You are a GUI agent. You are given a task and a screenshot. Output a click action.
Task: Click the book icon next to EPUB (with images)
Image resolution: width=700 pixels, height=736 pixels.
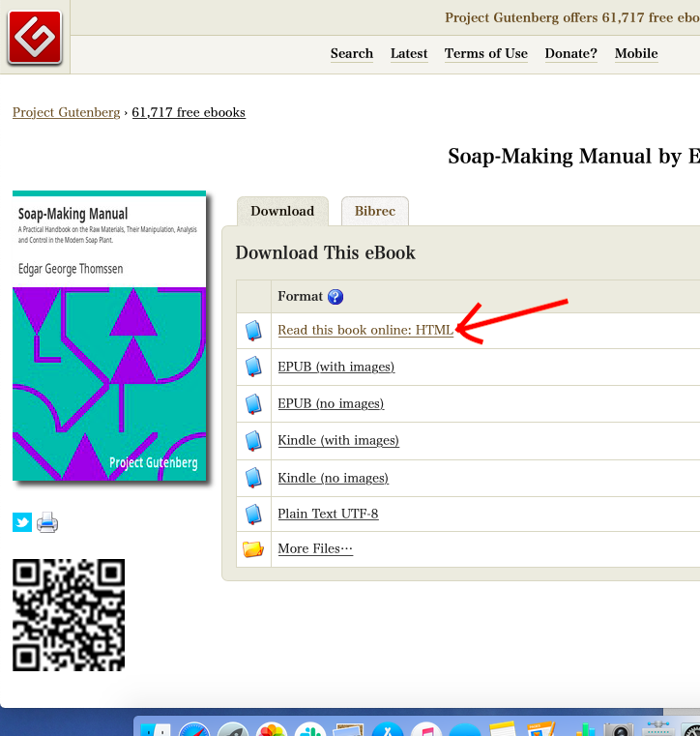tap(253, 367)
